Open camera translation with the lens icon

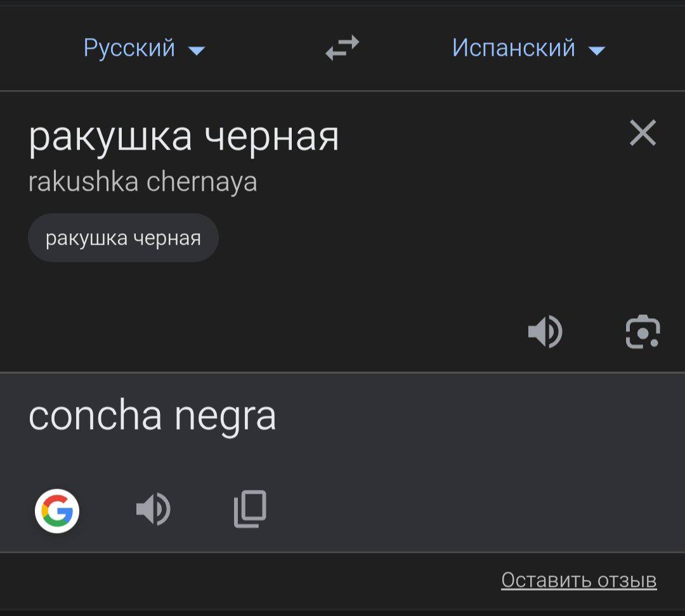[643, 331]
